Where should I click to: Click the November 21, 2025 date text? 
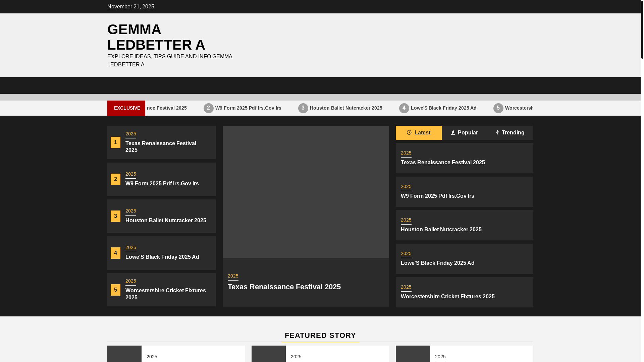tap(131, 7)
